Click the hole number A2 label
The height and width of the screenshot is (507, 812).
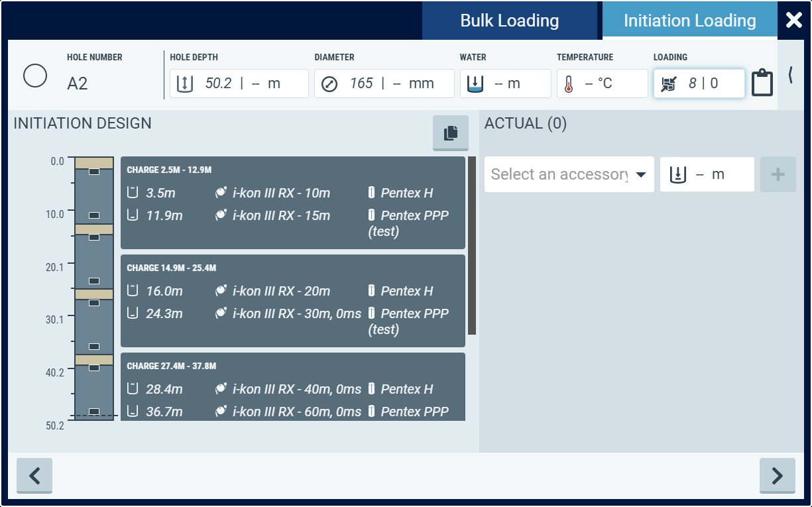78,84
